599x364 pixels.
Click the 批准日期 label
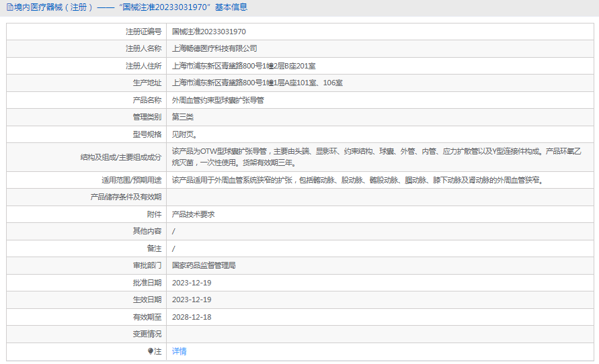point(147,283)
